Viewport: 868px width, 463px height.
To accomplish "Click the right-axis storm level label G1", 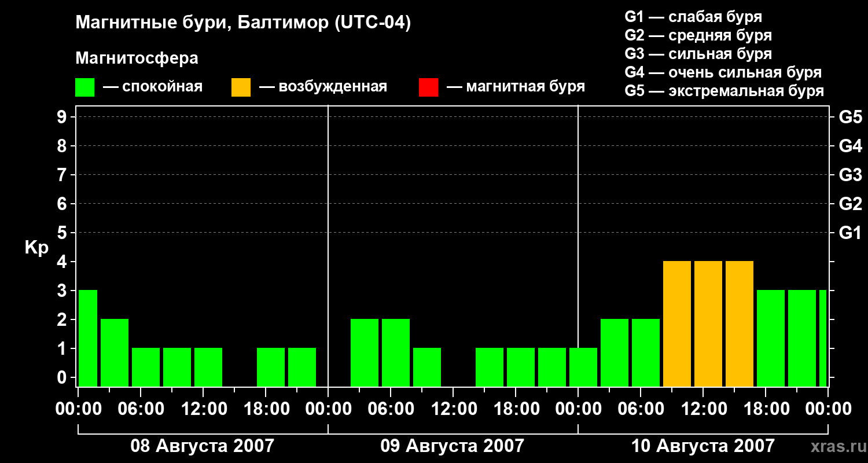I will click(850, 233).
